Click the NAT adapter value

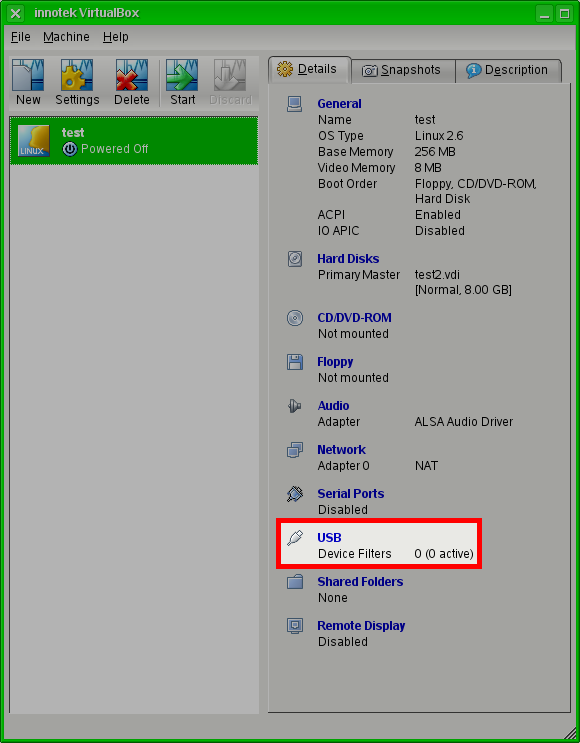tap(426, 466)
